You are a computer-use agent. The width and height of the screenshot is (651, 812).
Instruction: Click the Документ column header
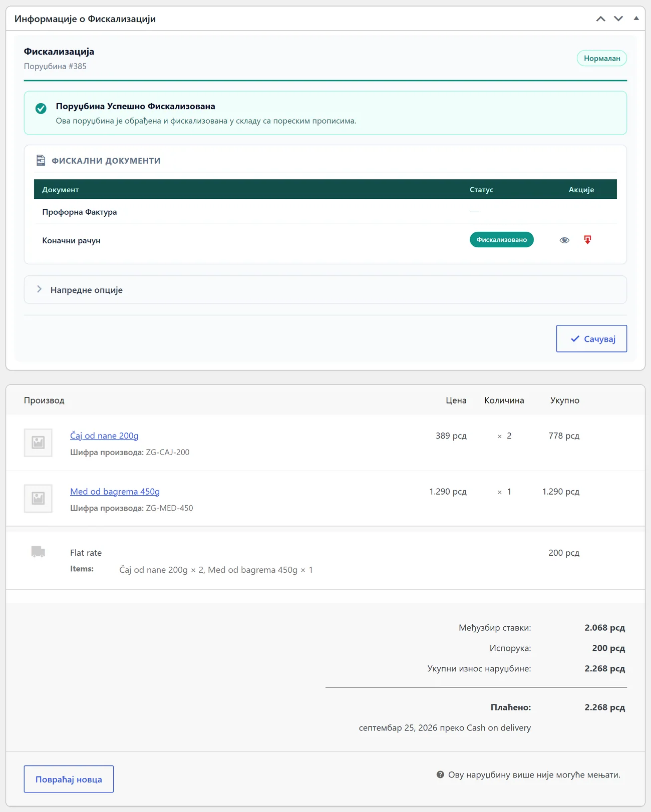(61, 190)
